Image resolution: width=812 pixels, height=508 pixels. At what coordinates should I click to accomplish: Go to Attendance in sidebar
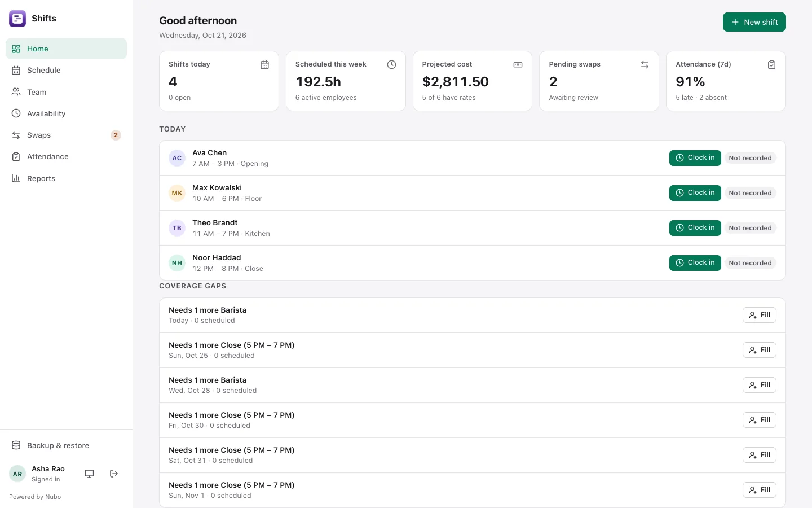tap(66, 156)
